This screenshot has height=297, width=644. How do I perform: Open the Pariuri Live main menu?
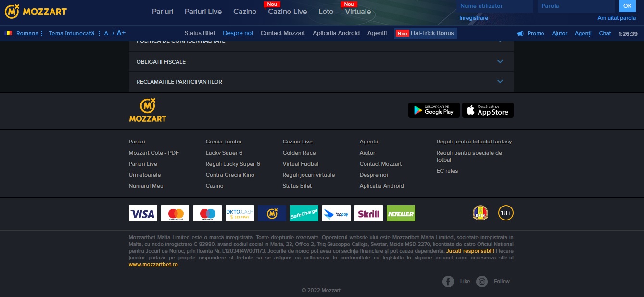pyautogui.click(x=203, y=12)
